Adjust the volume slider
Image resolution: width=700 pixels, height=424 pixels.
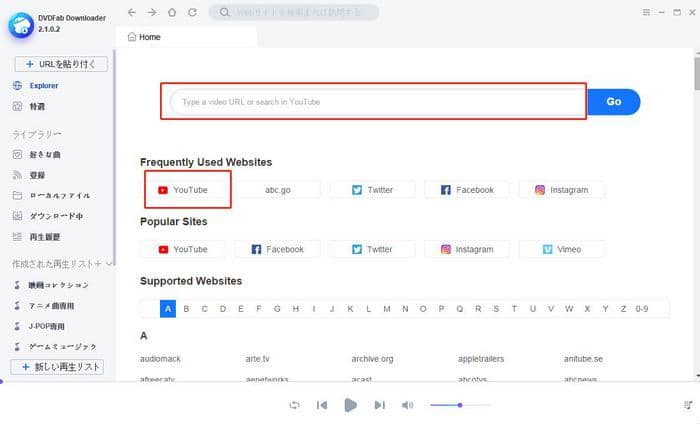click(x=459, y=405)
